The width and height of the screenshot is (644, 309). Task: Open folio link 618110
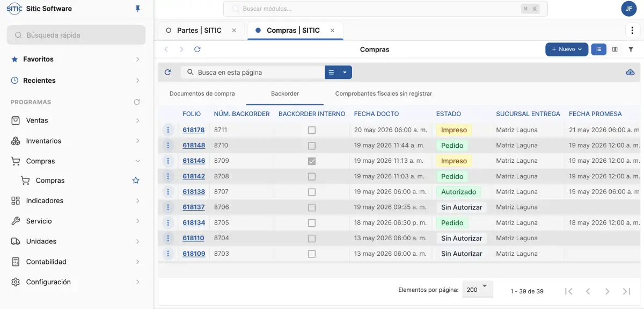[194, 238]
